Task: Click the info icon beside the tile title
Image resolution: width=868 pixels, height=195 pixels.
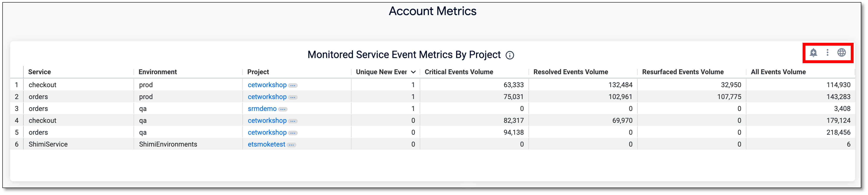Action: click(509, 55)
